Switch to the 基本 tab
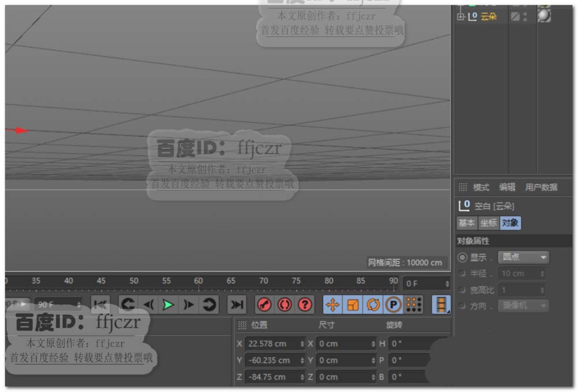The height and width of the screenshot is (392, 578). tap(466, 223)
